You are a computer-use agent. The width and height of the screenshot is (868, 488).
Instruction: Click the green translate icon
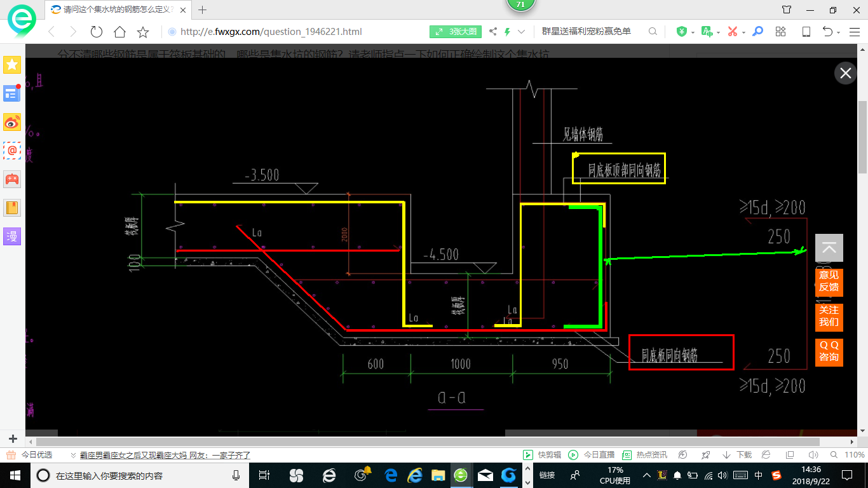tap(707, 31)
